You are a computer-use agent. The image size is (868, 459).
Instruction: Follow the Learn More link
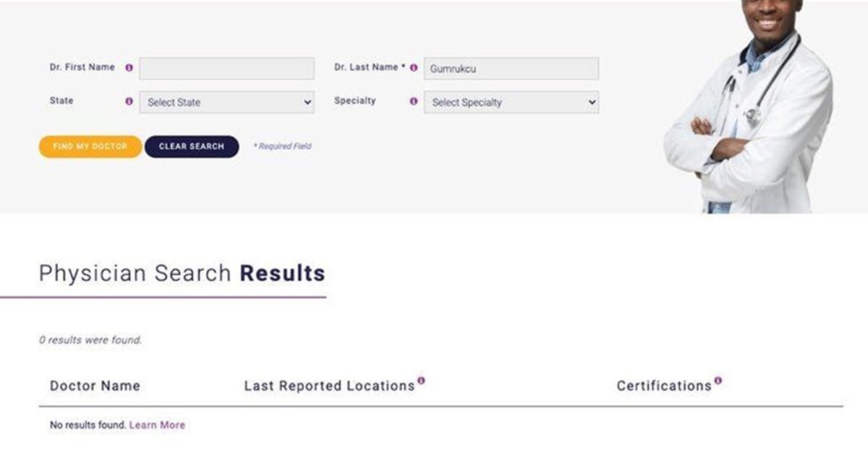157,425
